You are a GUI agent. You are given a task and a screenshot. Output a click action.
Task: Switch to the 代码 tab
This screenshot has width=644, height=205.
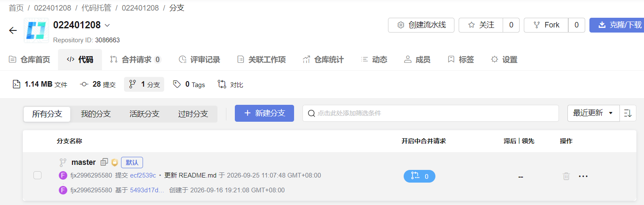(80, 60)
